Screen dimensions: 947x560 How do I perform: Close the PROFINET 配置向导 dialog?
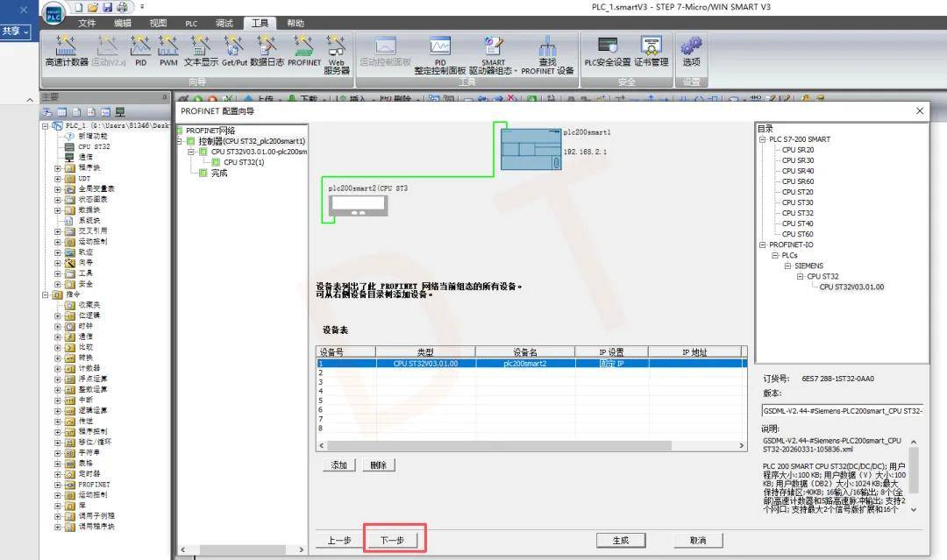[919, 111]
